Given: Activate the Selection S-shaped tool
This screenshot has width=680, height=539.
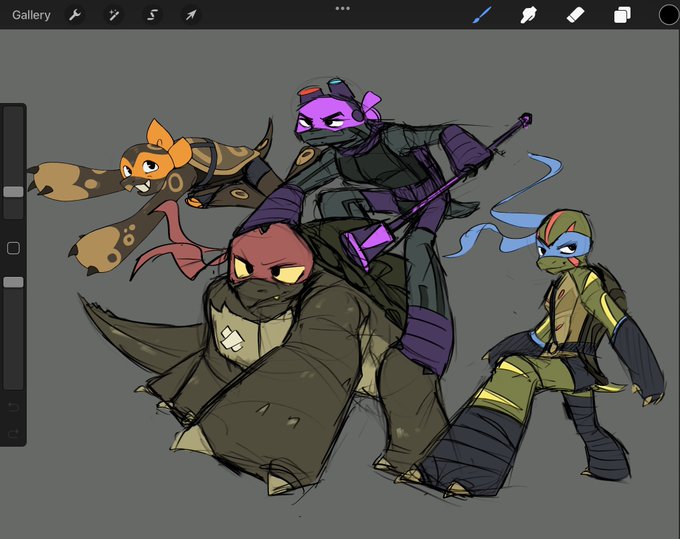Looking at the screenshot, I should pyautogui.click(x=152, y=15).
